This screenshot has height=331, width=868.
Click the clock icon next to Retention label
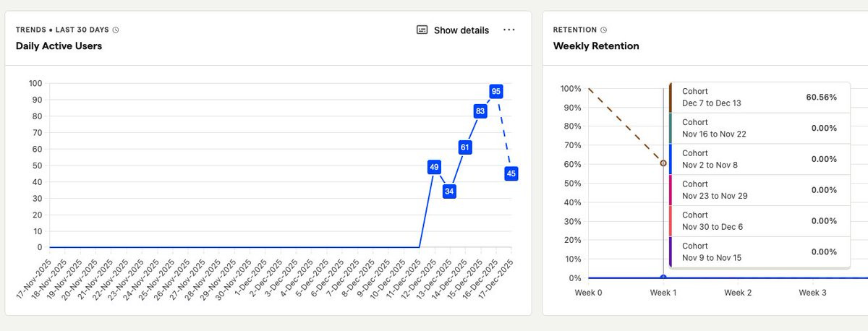(604, 30)
